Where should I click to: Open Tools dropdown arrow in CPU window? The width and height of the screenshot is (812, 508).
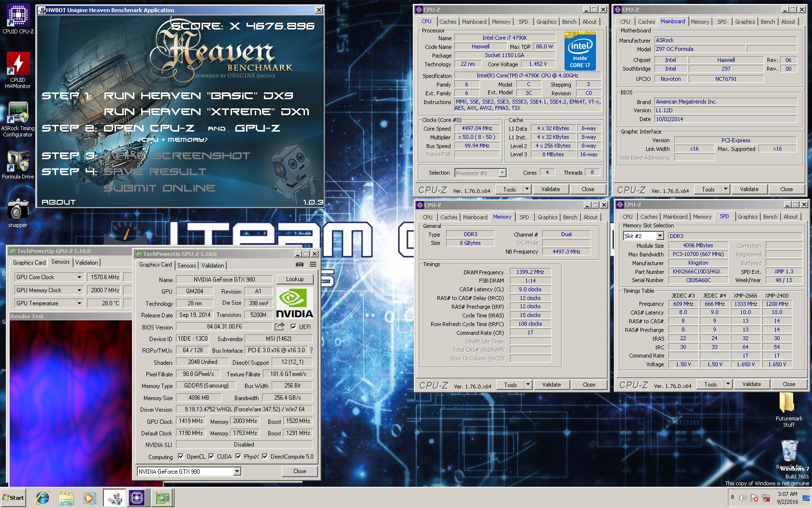click(x=527, y=189)
